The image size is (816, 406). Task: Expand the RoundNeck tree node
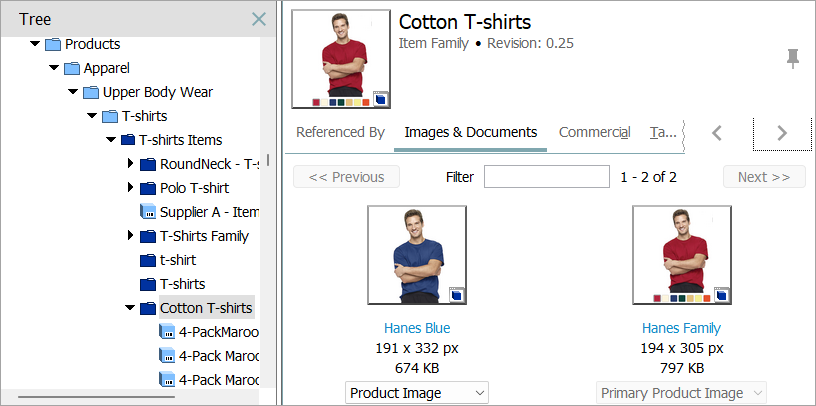(130, 164)
